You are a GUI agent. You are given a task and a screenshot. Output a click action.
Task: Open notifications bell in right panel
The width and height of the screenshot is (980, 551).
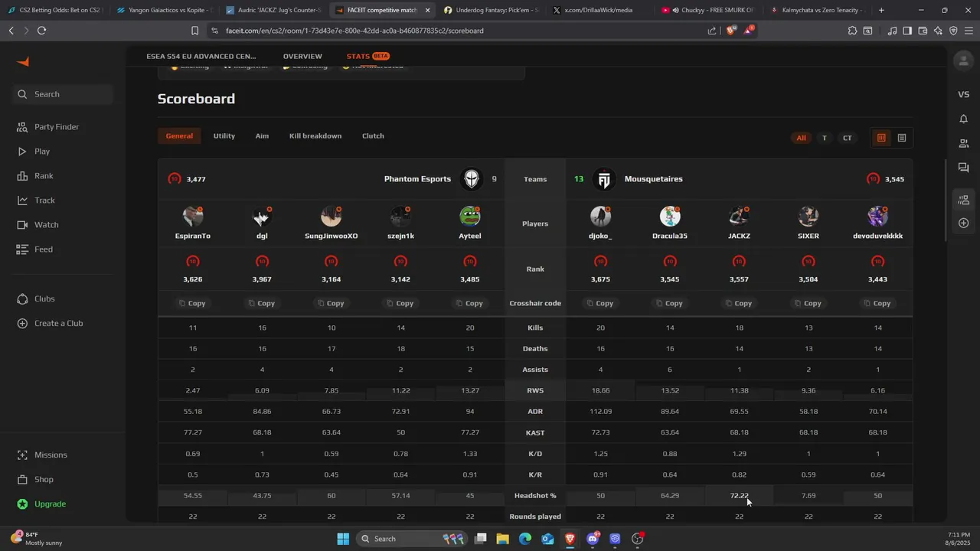tap(963, 119)
